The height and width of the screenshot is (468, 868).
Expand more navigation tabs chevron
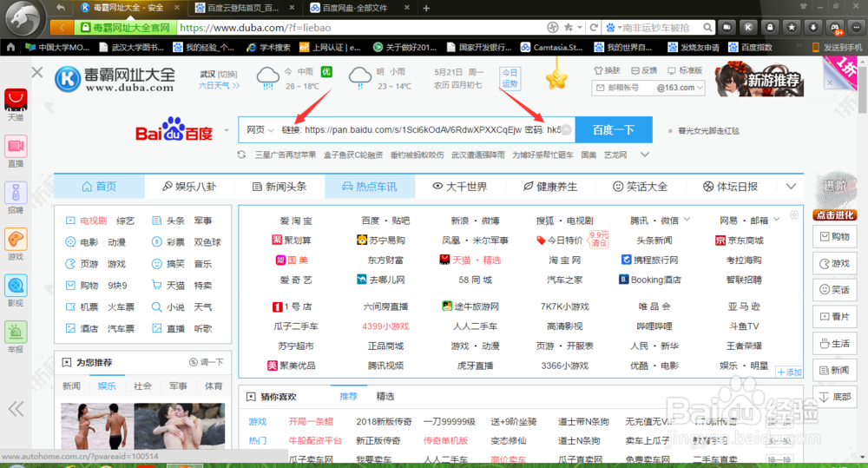click(791, 187)
